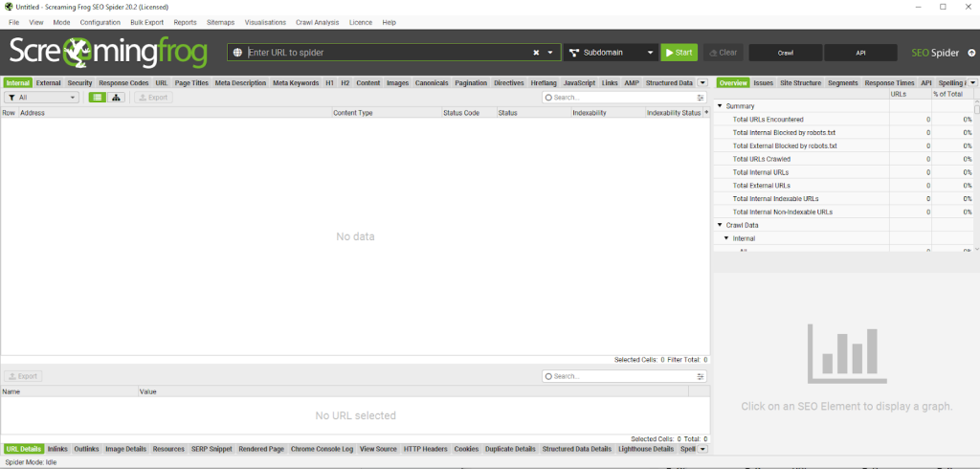Click the Enter URL to spider field

tap(383, 53)
